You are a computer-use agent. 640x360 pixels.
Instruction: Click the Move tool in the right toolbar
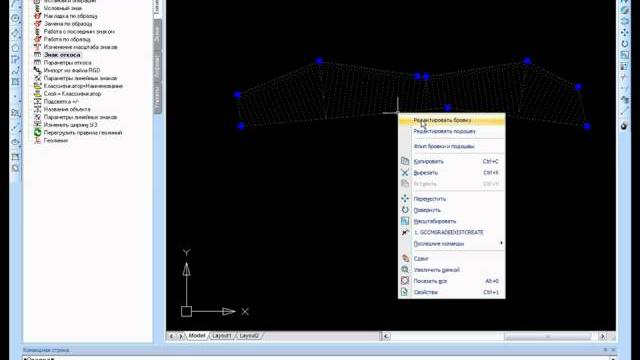point(624,32)
